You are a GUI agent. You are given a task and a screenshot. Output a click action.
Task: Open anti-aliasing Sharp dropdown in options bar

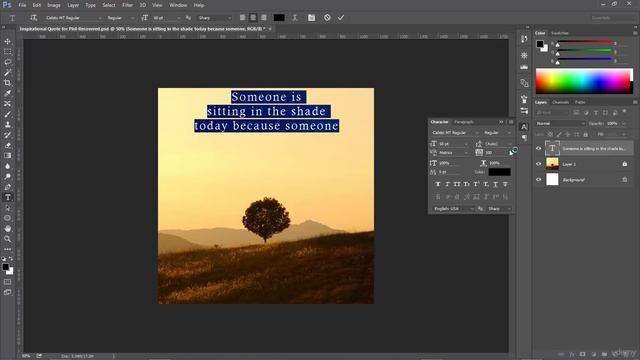pos(214,18)
